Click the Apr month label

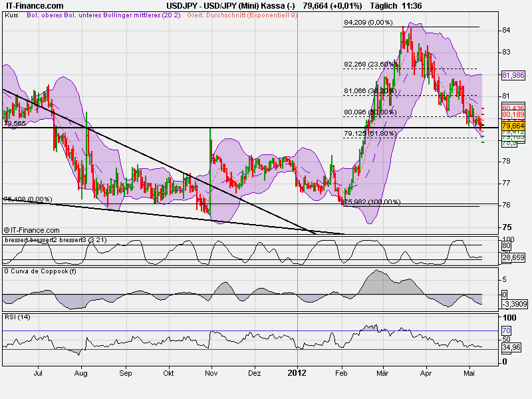click(x=426, y=373)
